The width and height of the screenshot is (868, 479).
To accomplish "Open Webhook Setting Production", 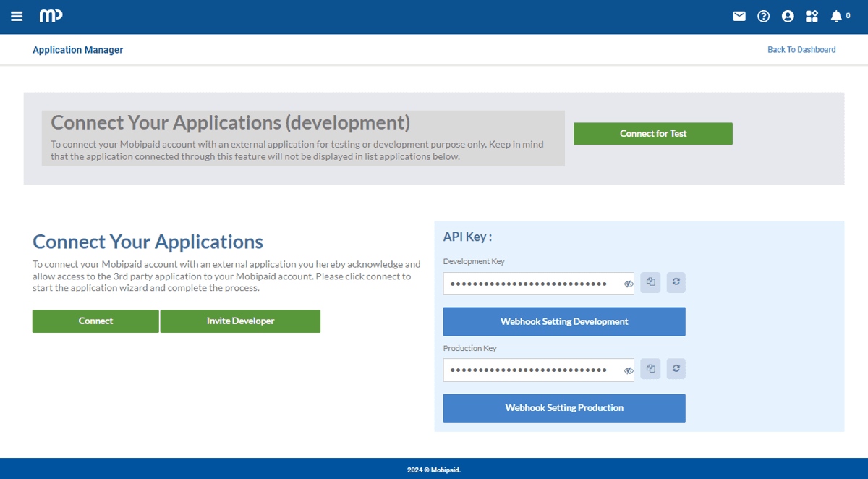I will click(x=564, y=408).
